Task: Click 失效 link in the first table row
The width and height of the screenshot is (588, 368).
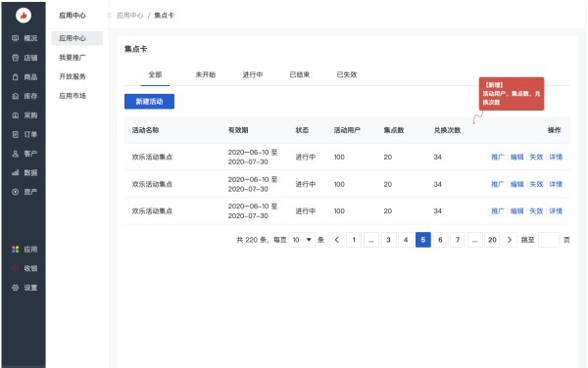Action: [x=536, y=157]
